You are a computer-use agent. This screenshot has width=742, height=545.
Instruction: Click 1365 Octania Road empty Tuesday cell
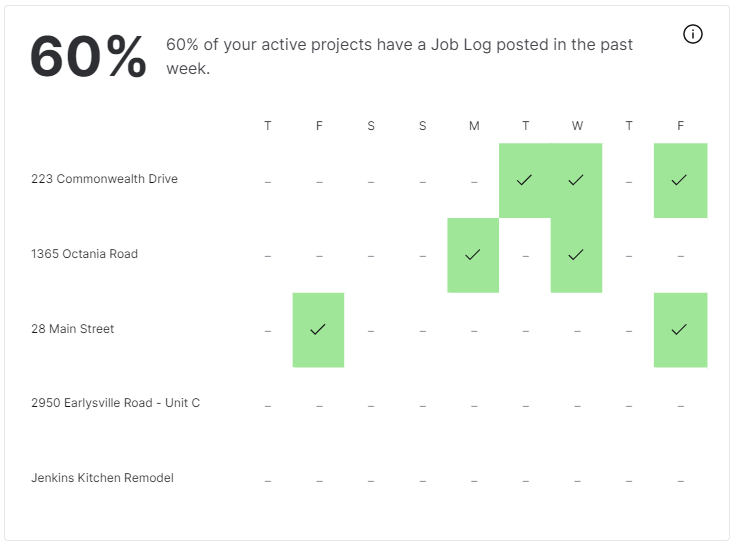[525, 256]
